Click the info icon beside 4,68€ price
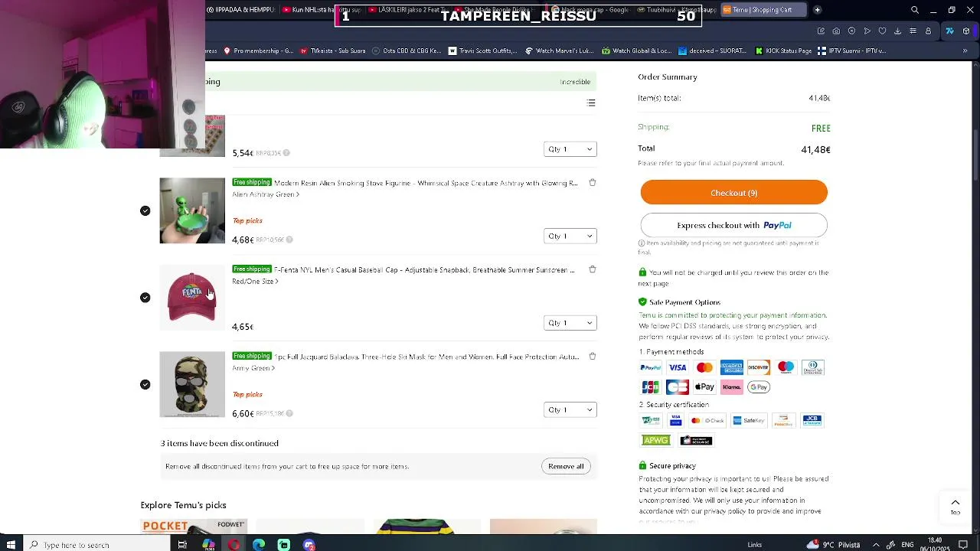Viewport: 980px width, 551px height. [289, 240]
